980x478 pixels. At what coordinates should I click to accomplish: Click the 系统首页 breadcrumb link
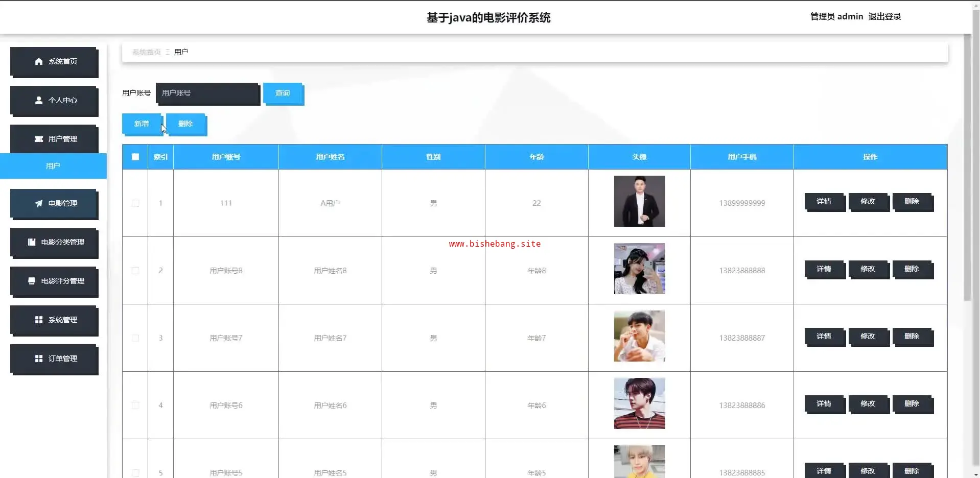pyautogui.click(x=146, y=52)
